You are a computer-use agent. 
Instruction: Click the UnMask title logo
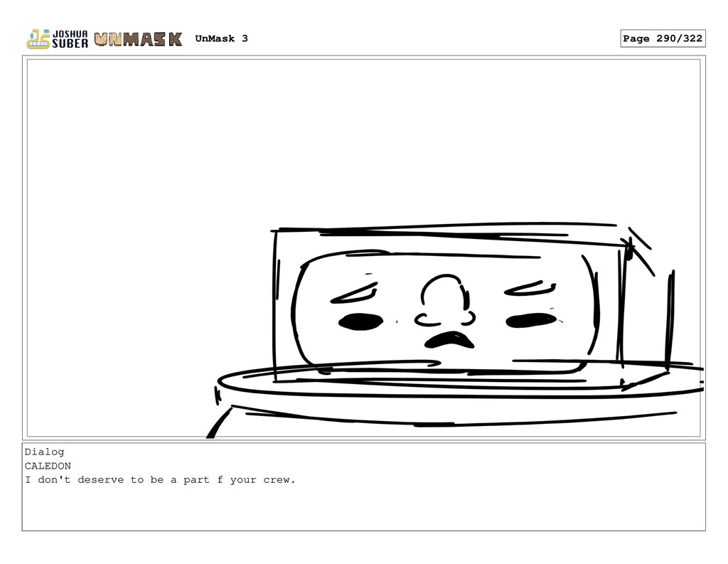139,40
